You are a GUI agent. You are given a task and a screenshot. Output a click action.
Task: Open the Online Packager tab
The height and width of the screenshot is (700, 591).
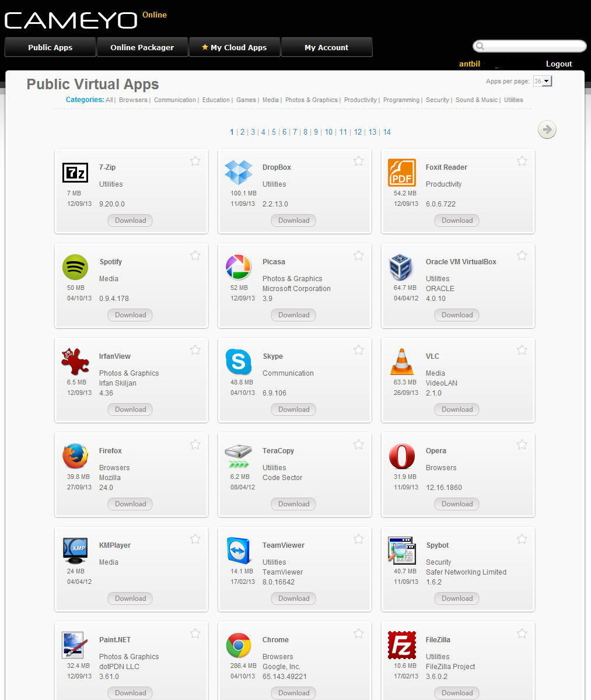142,47
